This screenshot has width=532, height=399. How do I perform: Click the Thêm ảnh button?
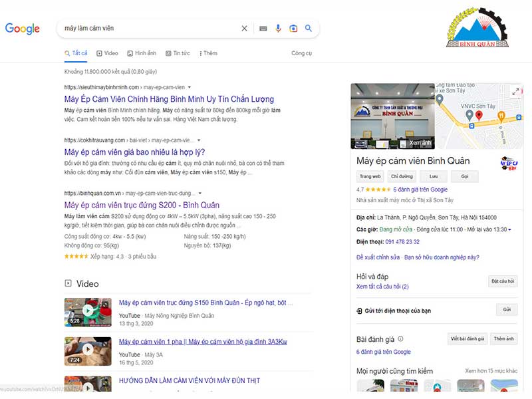pos(503,338)
